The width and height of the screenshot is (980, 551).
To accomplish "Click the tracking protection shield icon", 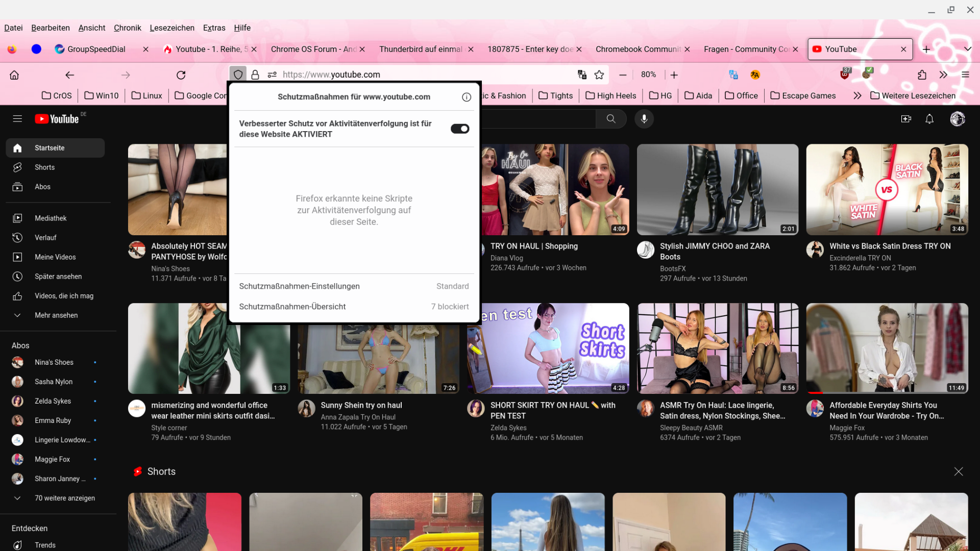I will pyautogui.click(x=238, y=74).
